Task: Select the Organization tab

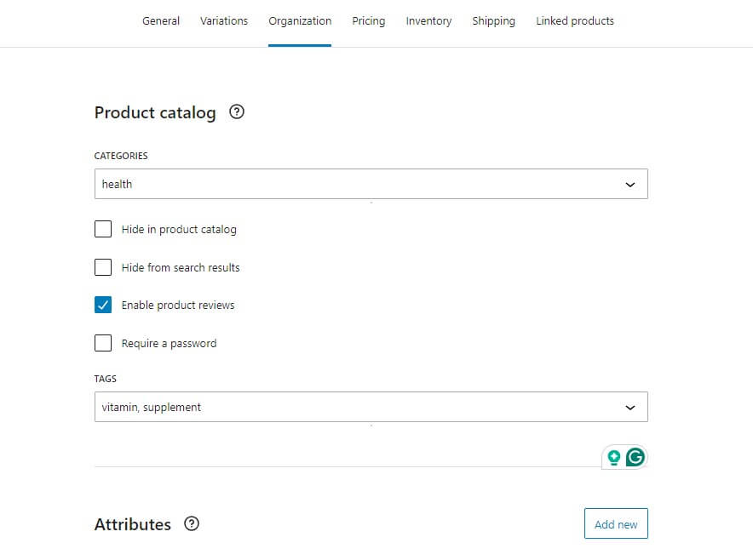Action: 300,21
